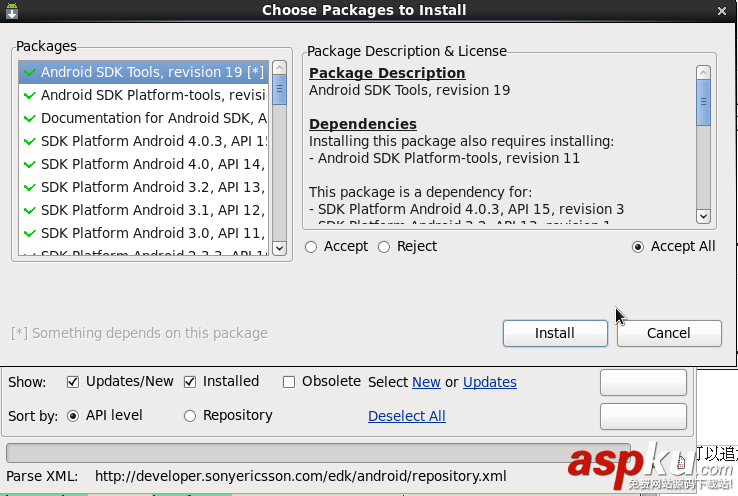Click the Android SDK Manager title bar icon
This screenshot has height=496, width=738.
tap(12, 10)
